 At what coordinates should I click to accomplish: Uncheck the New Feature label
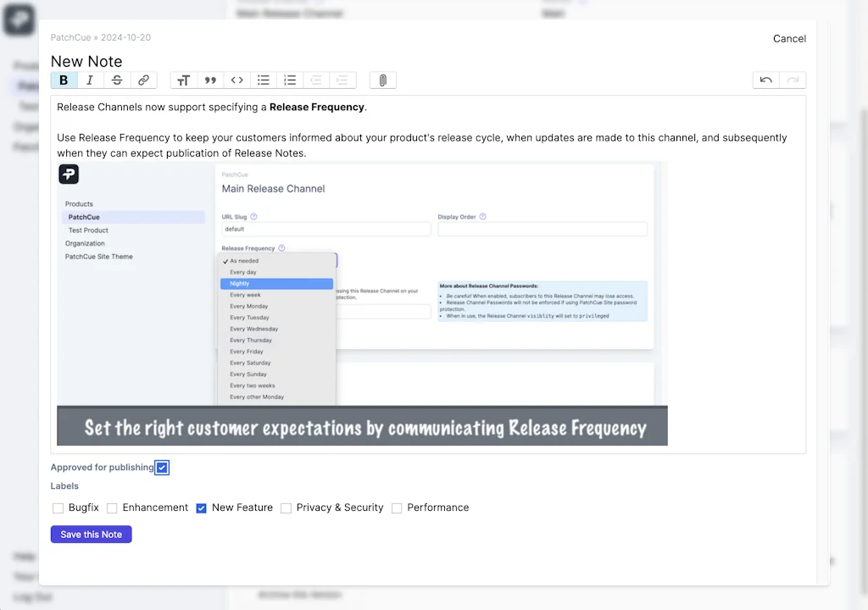pyautogui.click(x=202, y=508)
